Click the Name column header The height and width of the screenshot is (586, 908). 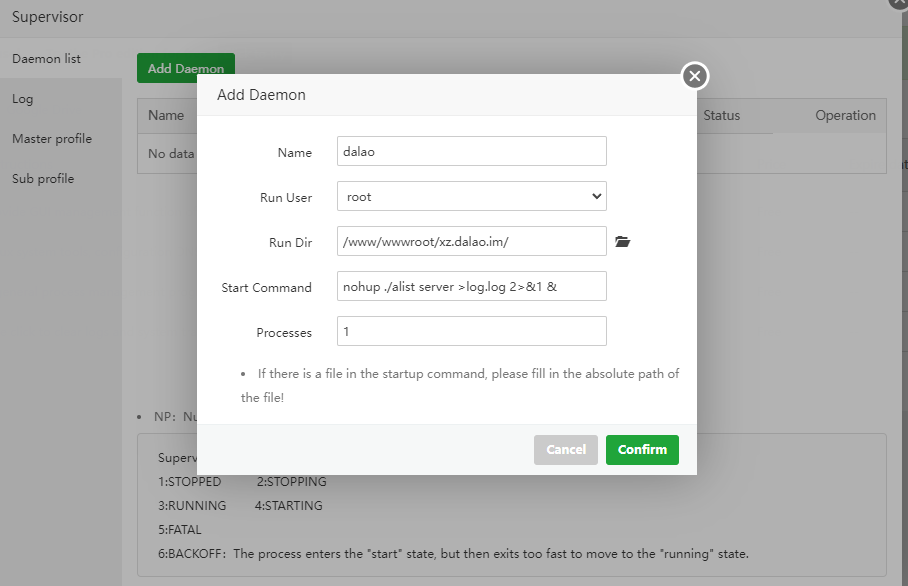tap(166, 115)
